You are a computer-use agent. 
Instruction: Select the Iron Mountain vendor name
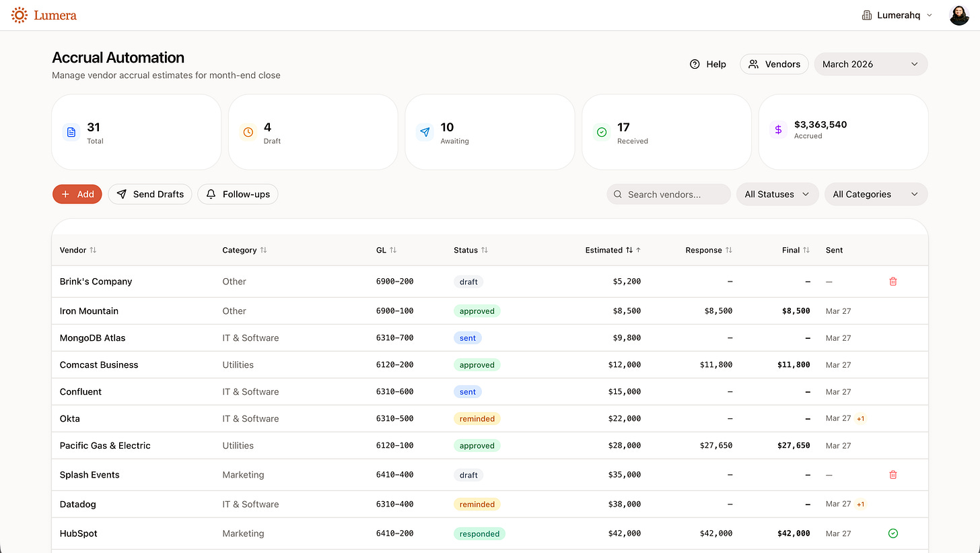coord(89,311)
